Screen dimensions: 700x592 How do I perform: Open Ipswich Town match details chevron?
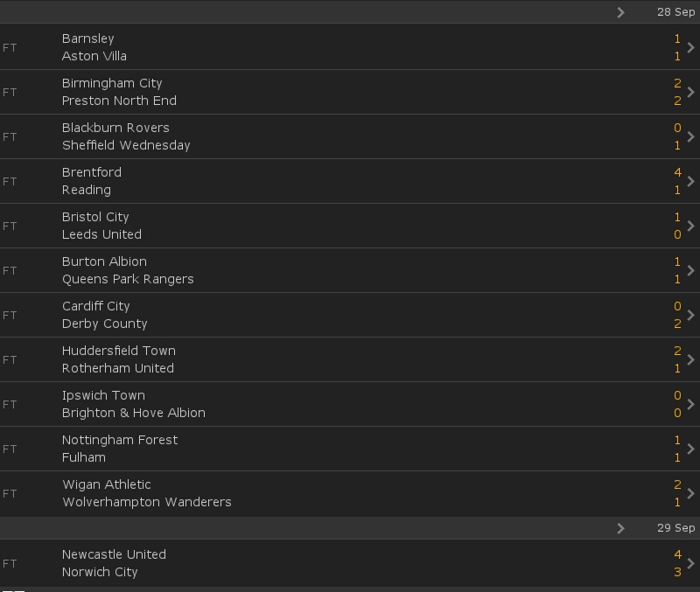690,404
